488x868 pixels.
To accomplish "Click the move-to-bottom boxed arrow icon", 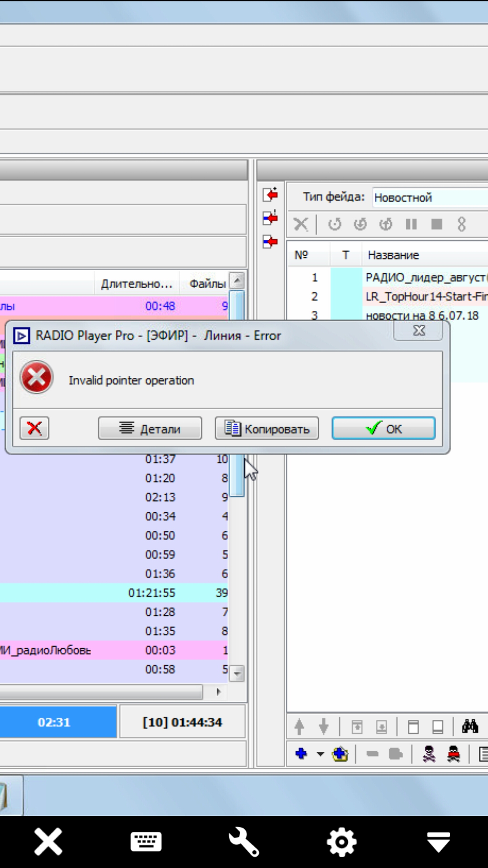I will click(382, 727).
